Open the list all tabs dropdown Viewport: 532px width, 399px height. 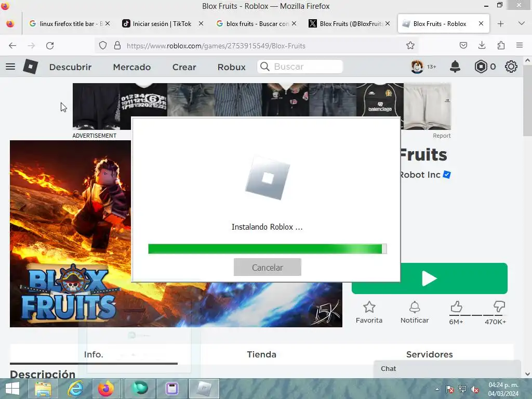click(522, 23)
